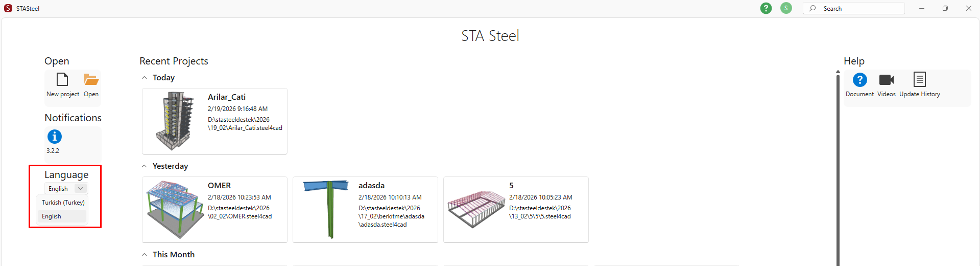Collapse the Yesterday projects group
Viewport: 980px width, 266px height.
[x=145, y=166]
